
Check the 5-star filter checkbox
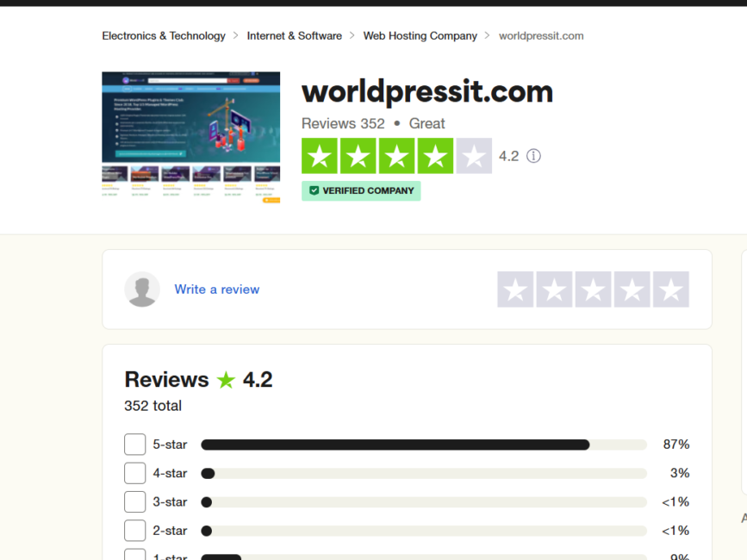134,445
